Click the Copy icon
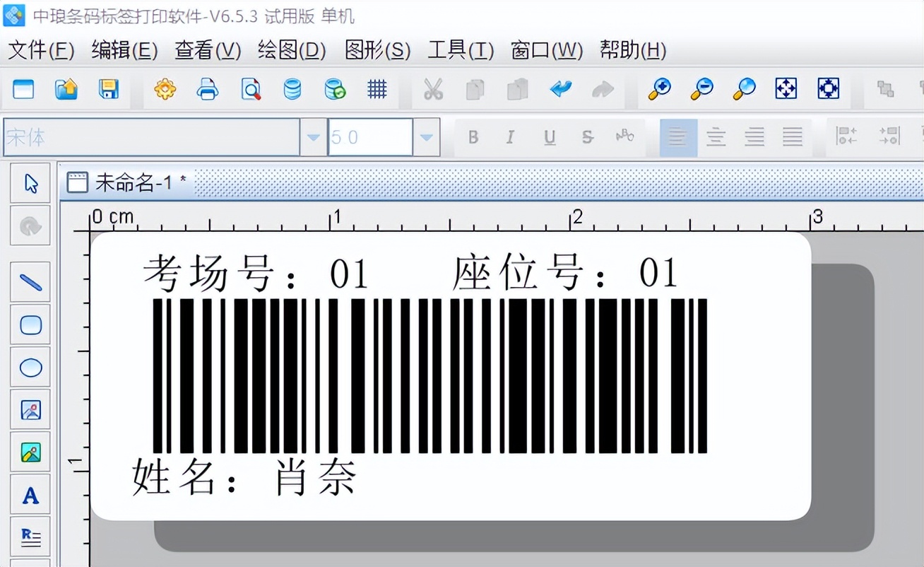This screenshot has height=567, width=924. [475, 89]
